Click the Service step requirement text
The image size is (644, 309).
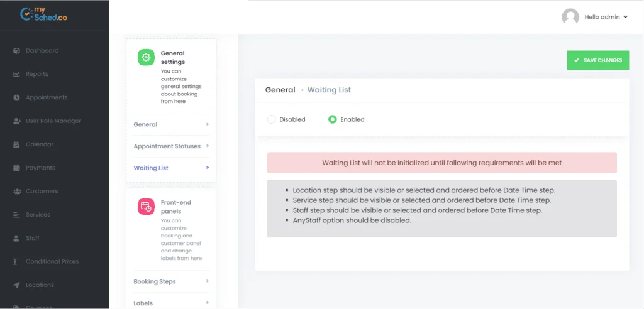point(422,200)
